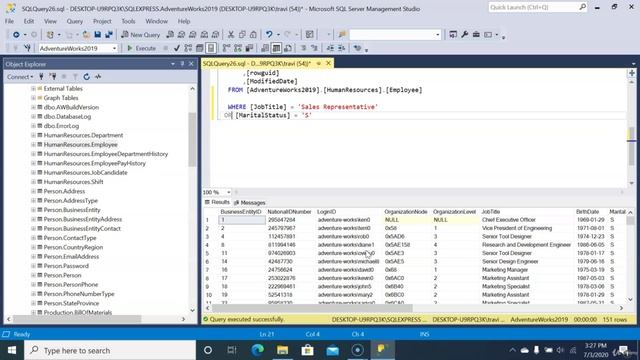640x360 pixels.
Task: Click the Open File folder icon
Action: click(86, 35)
